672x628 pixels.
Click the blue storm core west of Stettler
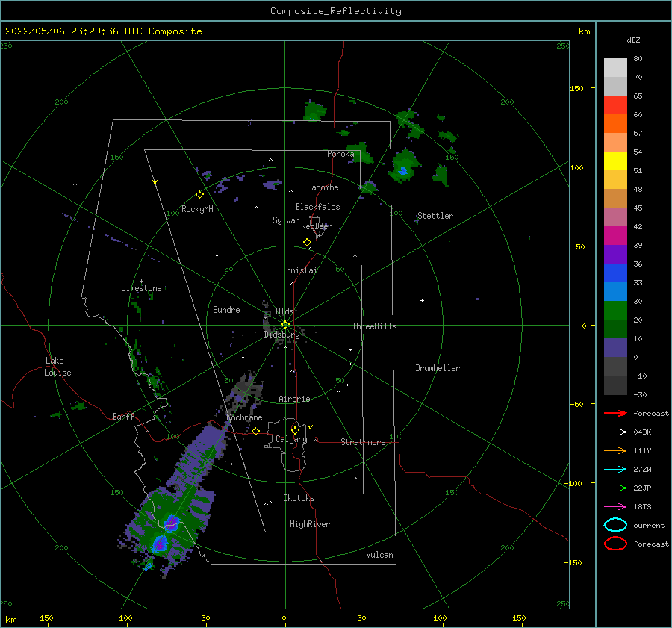click(x=402, y=170)
